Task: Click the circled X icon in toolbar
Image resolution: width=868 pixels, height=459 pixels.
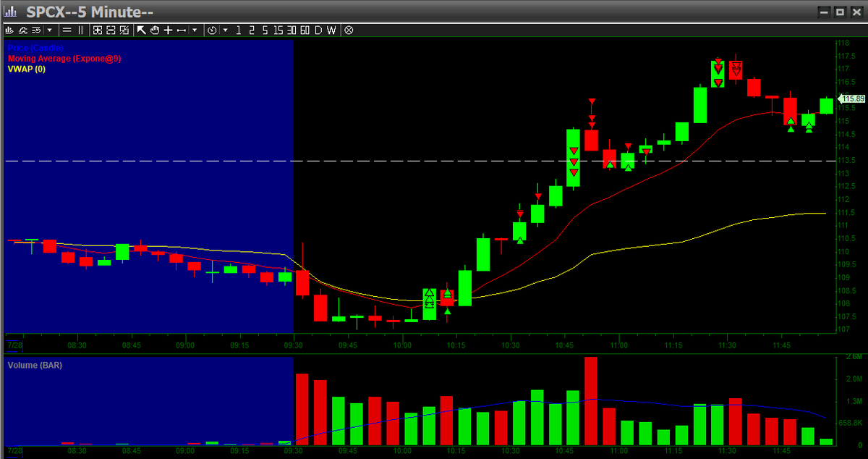Action: pos(349,30)
